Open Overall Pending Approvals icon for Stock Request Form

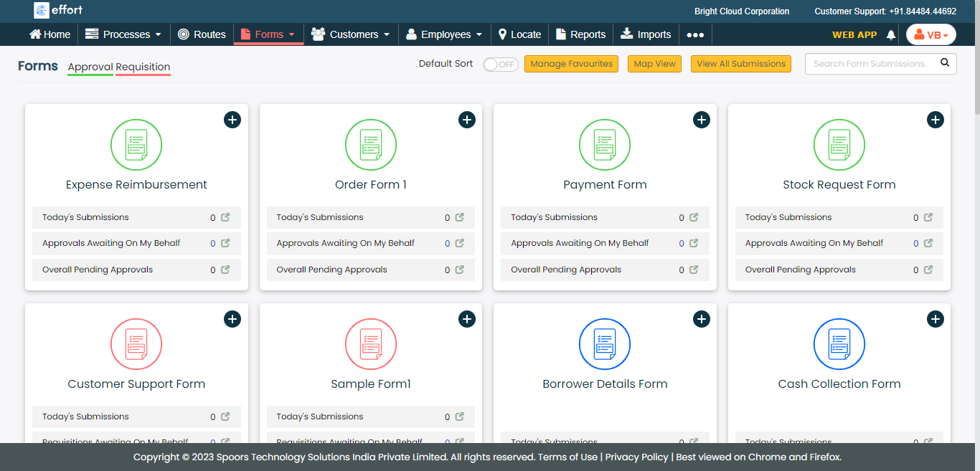point(928,270)
